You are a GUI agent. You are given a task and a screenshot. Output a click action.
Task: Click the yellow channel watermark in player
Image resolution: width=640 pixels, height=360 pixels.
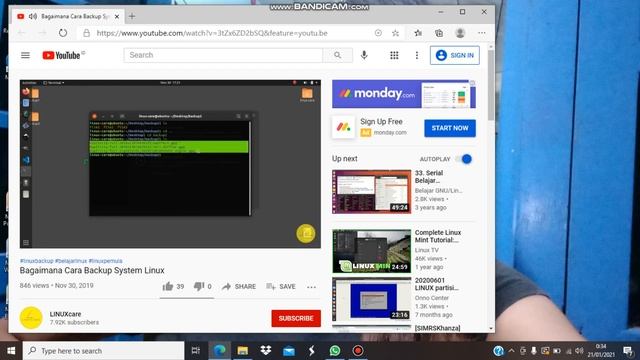(x=306, y=233)
